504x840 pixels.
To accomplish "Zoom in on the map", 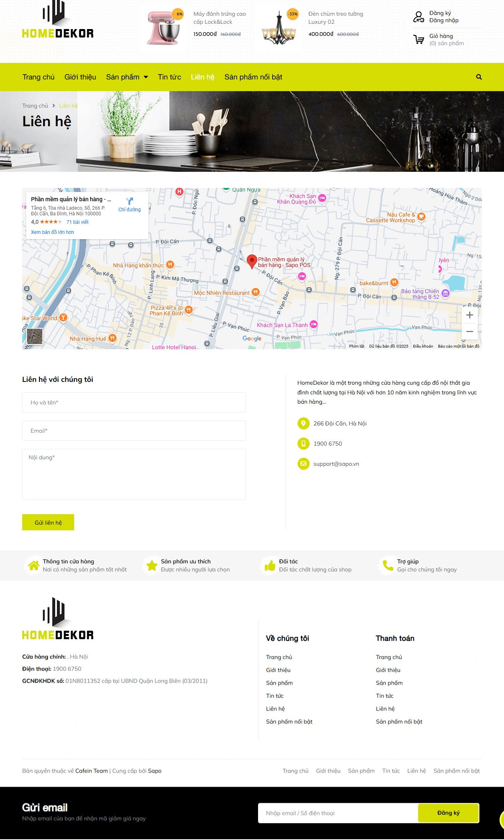I will tap(469, 315).
